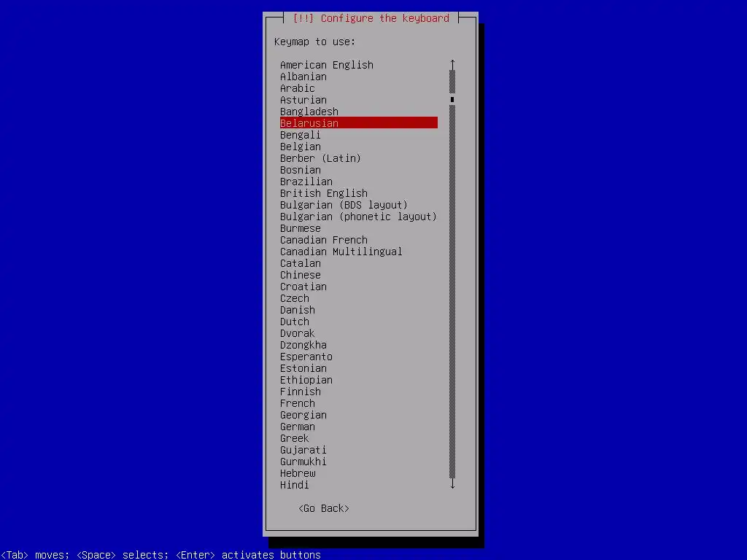Select the Catalan keymap
The width and height of the screenshot is (747, 560).
[x=359, y=263]
